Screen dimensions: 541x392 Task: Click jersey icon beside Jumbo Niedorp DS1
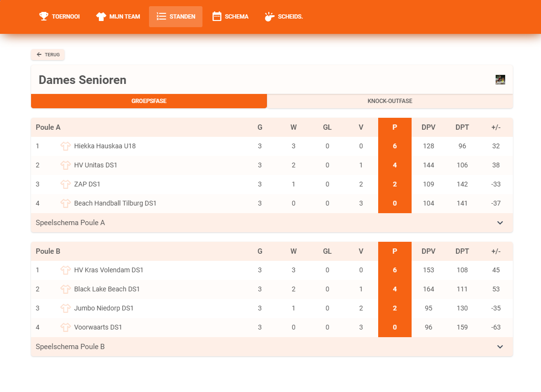[x=65, y=308]
